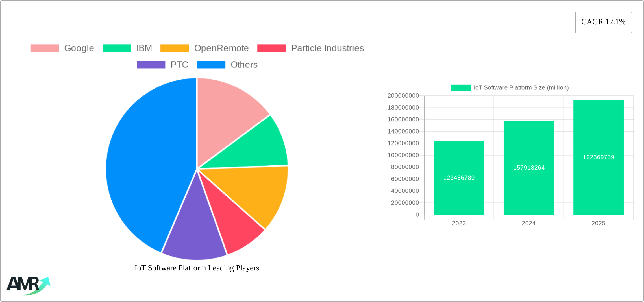
Task: Click the 160000000 y-axis label
Action: pyautogui.click(x=403, y=119)
